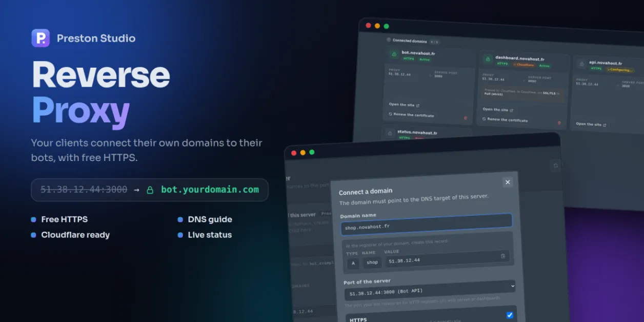Viewport: 644px width, 322px height.
Task: Toggle the HTTPS checkbox in the dialog
Action: coord(510,315)
